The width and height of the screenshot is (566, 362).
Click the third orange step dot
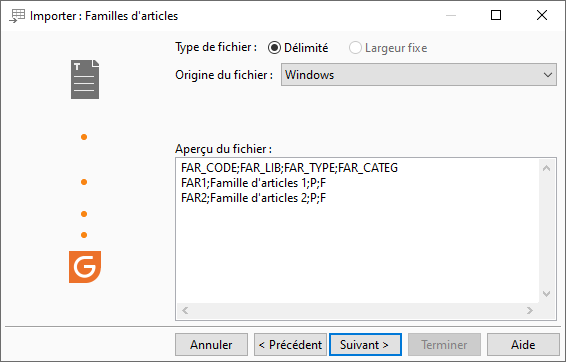(x=84, y=214)
